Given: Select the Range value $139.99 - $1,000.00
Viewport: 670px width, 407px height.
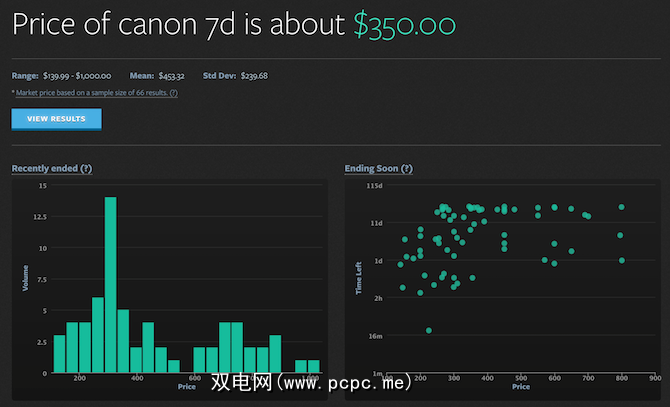Looking at the screenshot, I should point(77,76).
